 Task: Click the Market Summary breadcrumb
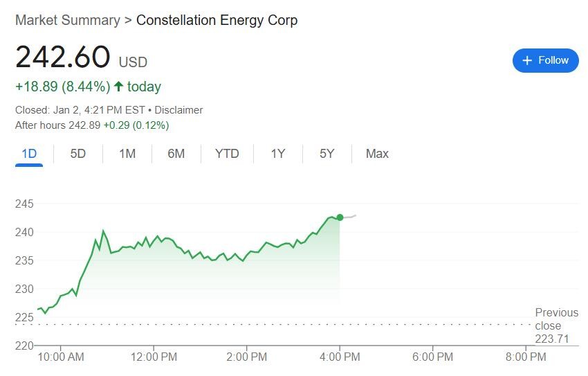67,20
